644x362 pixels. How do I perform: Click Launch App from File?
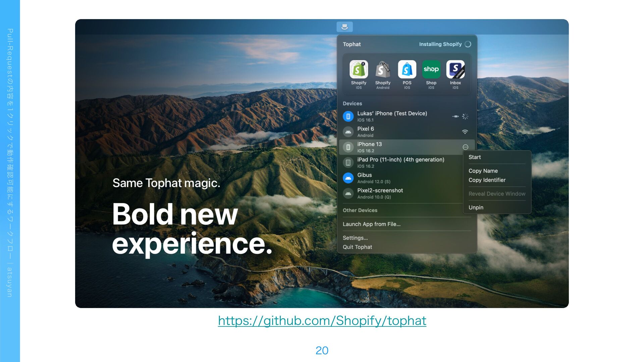(x=371, y=224)
